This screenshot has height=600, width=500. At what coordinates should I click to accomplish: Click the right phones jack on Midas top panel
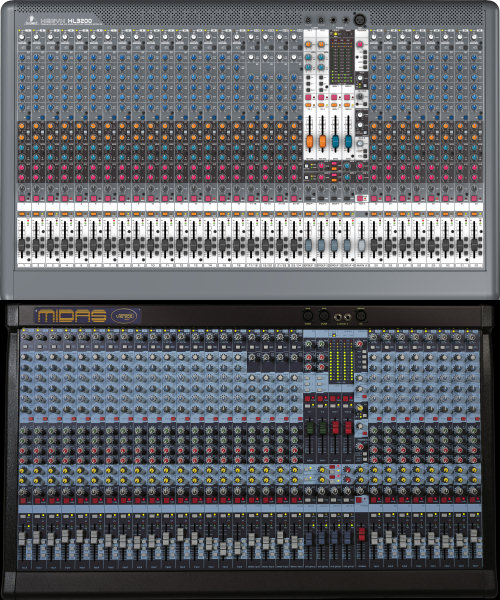point(347,316)
